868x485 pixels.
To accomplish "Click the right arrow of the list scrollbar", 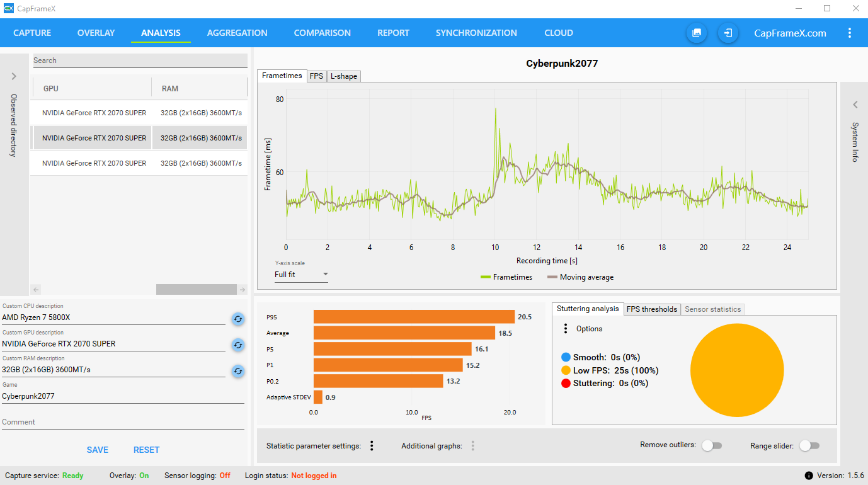I will coord(243,290).
